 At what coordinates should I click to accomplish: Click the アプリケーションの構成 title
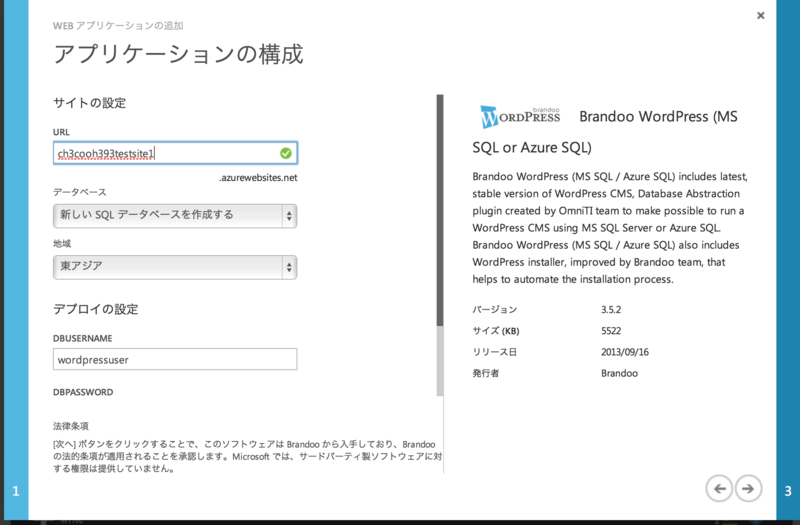[x=179, y=54]
